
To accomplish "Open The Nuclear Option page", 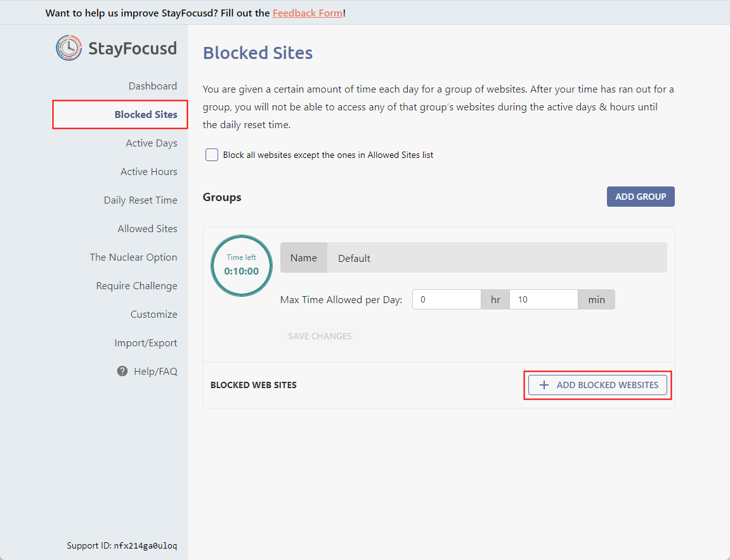I will [x=133, y=257].
